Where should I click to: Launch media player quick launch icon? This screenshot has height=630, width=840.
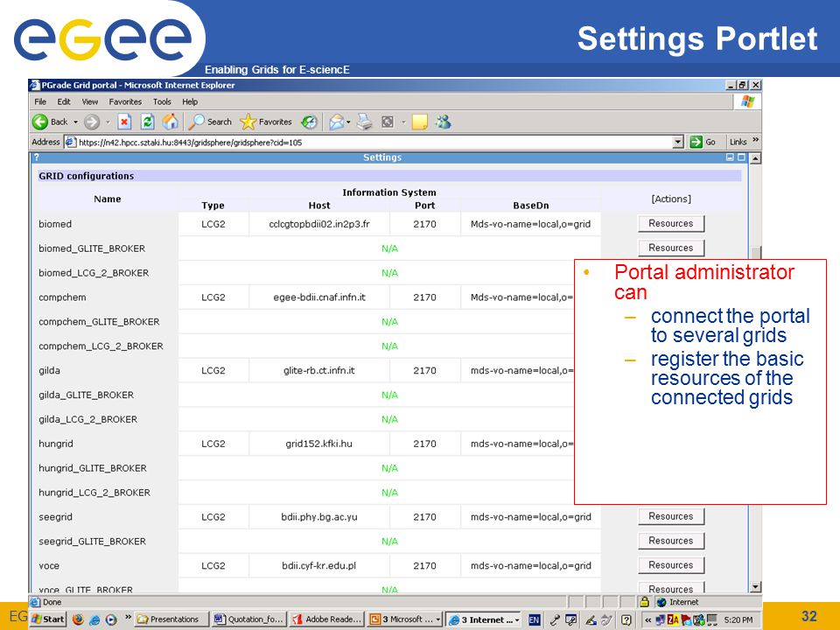coord(111,619)
